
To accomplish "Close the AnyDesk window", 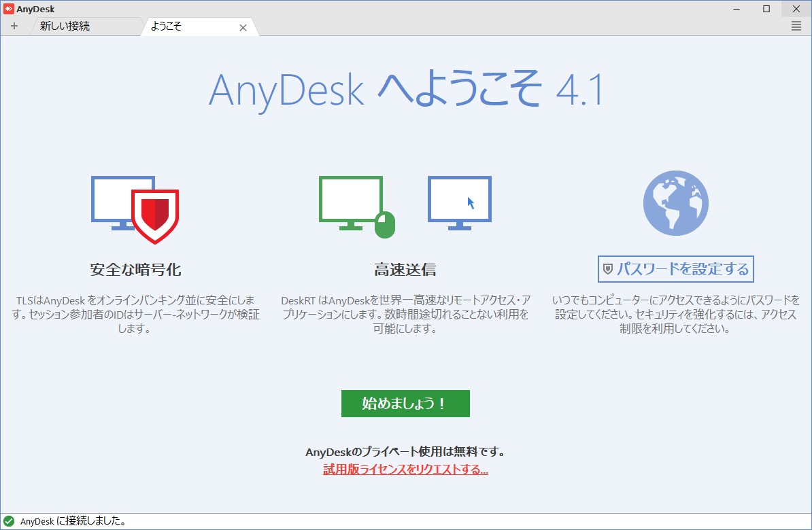I will coord(796,9).
